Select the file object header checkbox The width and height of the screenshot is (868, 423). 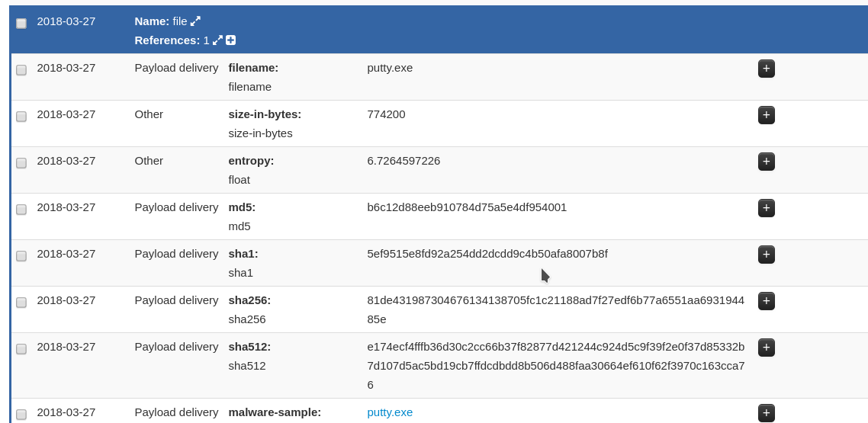coord(21,23)
